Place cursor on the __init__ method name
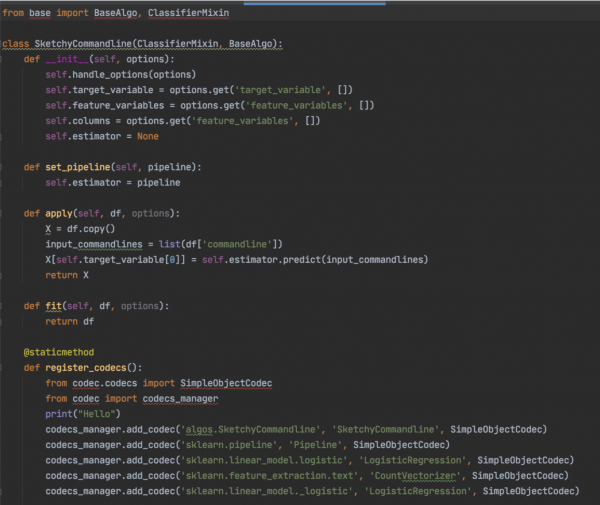This screenshot has height=505, width=600. point(67,59)
